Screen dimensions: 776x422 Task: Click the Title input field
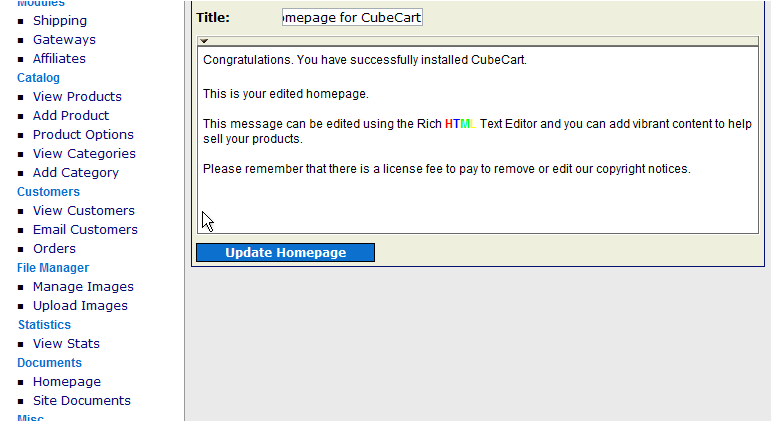(352, 17)
